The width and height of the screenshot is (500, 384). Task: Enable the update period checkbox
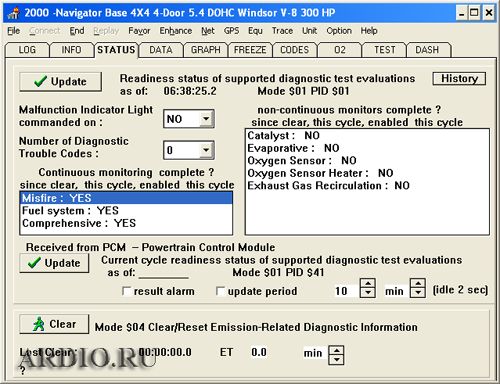[220, 291]
